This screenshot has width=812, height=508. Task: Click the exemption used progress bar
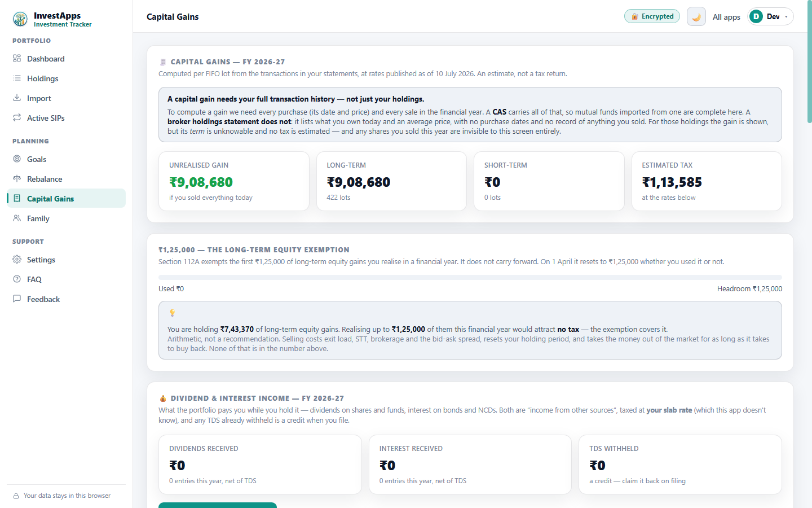[x=470, y=277]
